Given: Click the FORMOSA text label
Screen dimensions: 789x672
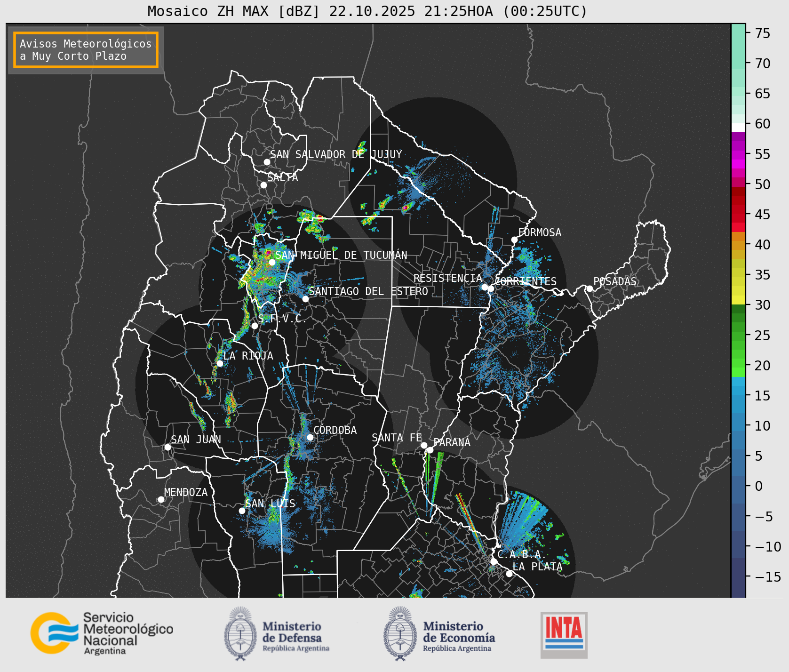Looking at the screenshot, I should click(540, 232).
